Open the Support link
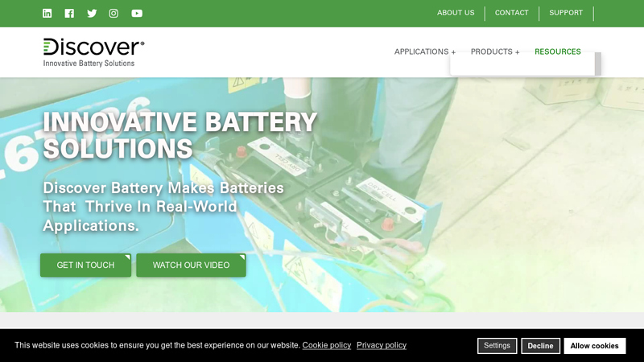 click(x=566, y=13)
